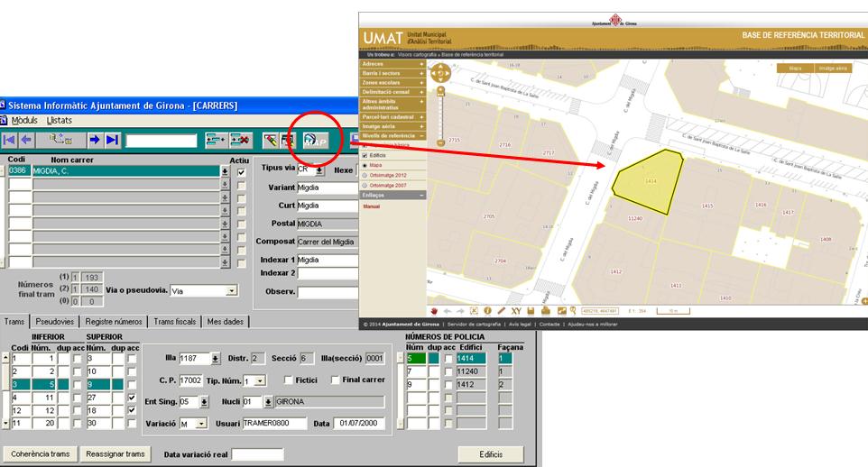Click the Imatge aèria map view button
The width and height of the screenshot is (868, 467).
point(833,69)
